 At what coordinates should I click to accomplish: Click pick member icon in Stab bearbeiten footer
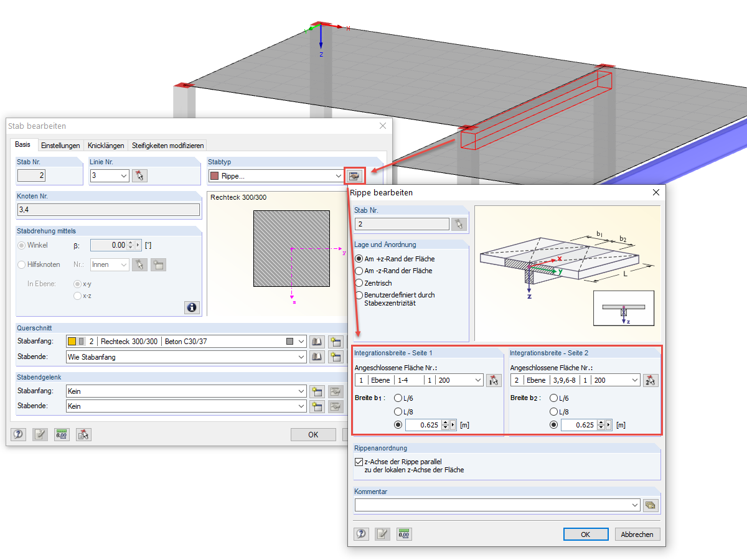point(83,434)
